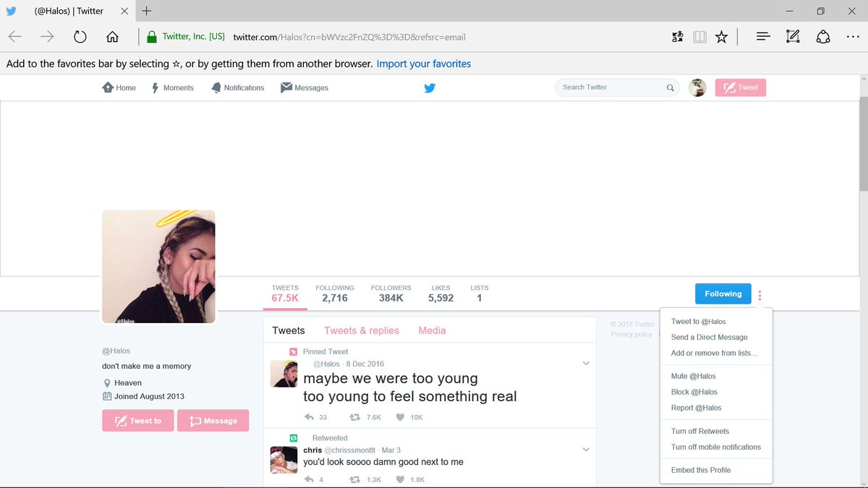Click the Twitter tab favicon
868x488 pixels.
coord(11,11)
